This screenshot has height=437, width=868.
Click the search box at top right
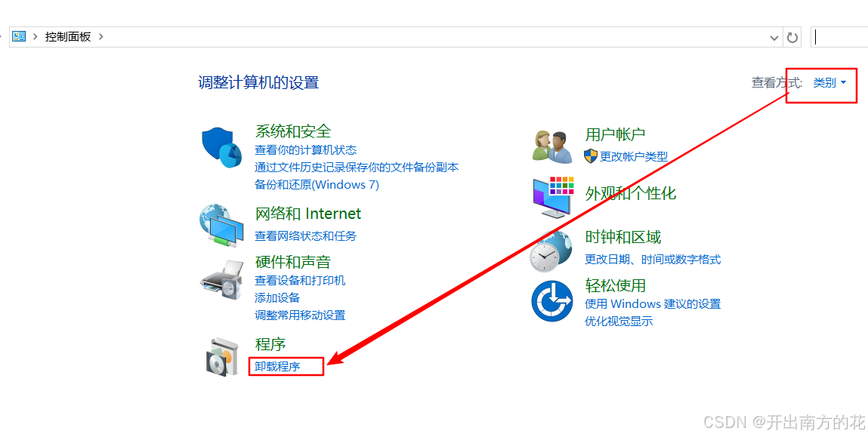click(839, 37)
